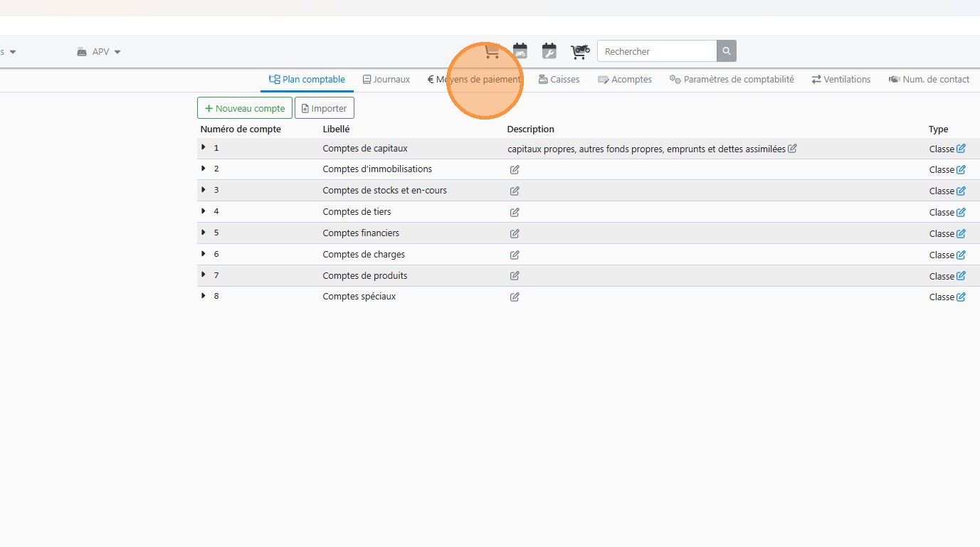Image resolution: width=980 pixels, height=547 pixels.
Task: Click the shopping cart icon in top bar
Action: (x=492, y=52)
